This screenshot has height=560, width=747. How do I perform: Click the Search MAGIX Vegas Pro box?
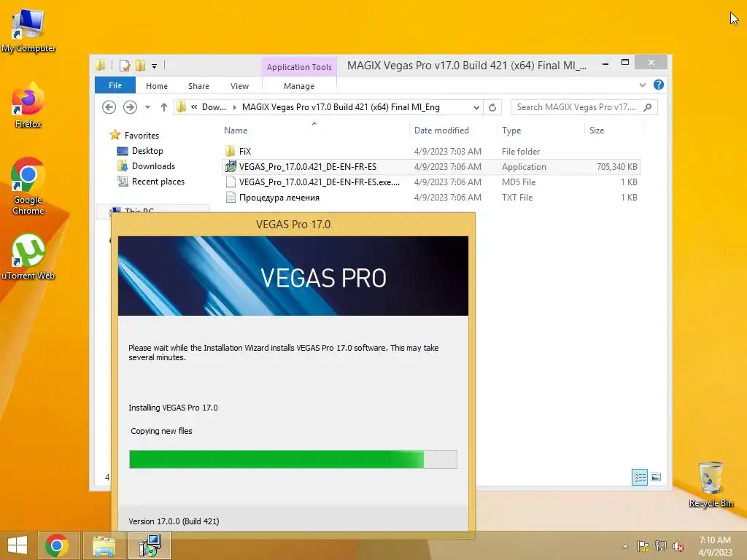[x=584, y=107]
